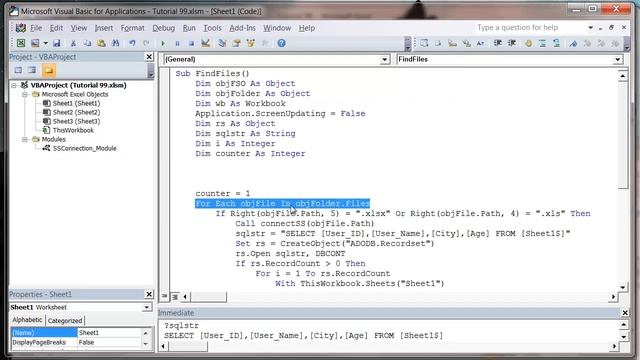This screenshot has height=360, width=640.
Task: Open the Tools menu
Action: [212, 28]
